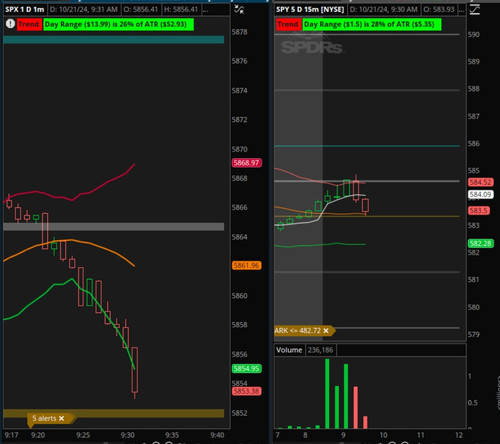Select the 5853.38 red price bubble
The image size is (500, 444).
247,391
